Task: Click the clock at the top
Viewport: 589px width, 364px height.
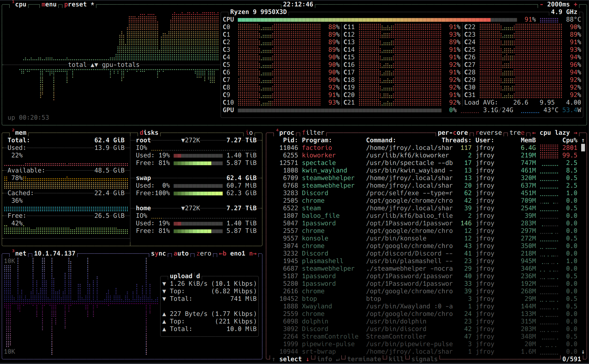Action: (x=298, y=4)
